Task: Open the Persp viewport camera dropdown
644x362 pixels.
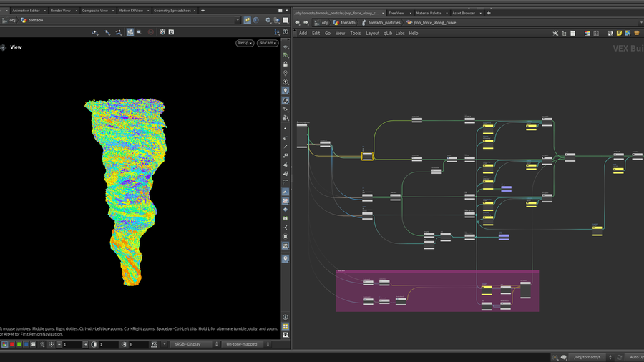Action: tap(245, 43)
